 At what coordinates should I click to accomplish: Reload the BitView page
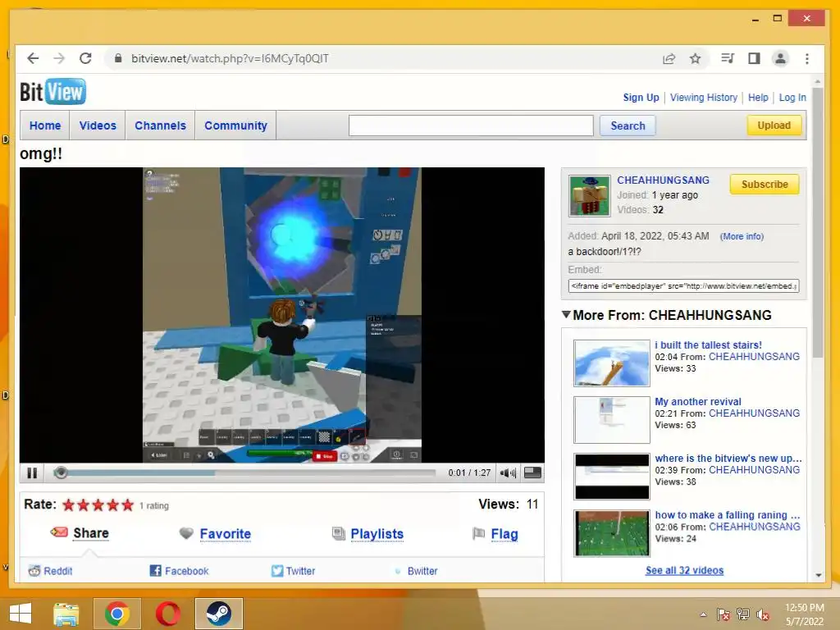point(85,58)
